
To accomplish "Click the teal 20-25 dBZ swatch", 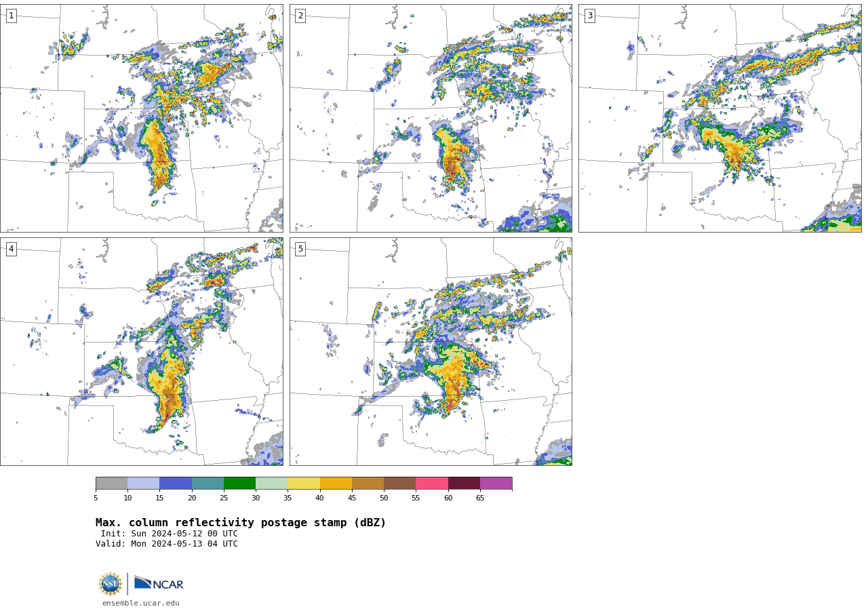I will point(208,483).
